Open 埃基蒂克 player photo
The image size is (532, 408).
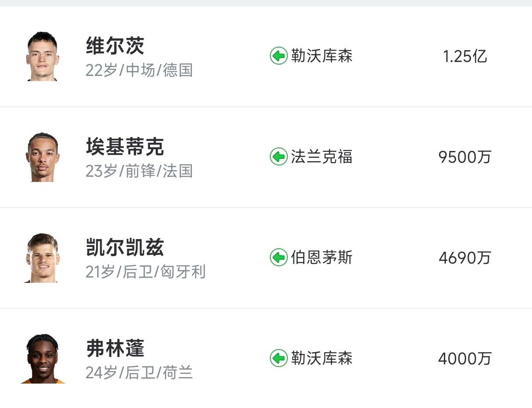(43, 157)
